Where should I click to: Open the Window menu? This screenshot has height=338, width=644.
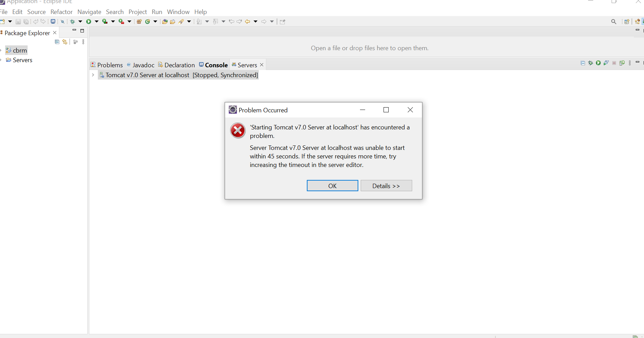pos(178,12)
